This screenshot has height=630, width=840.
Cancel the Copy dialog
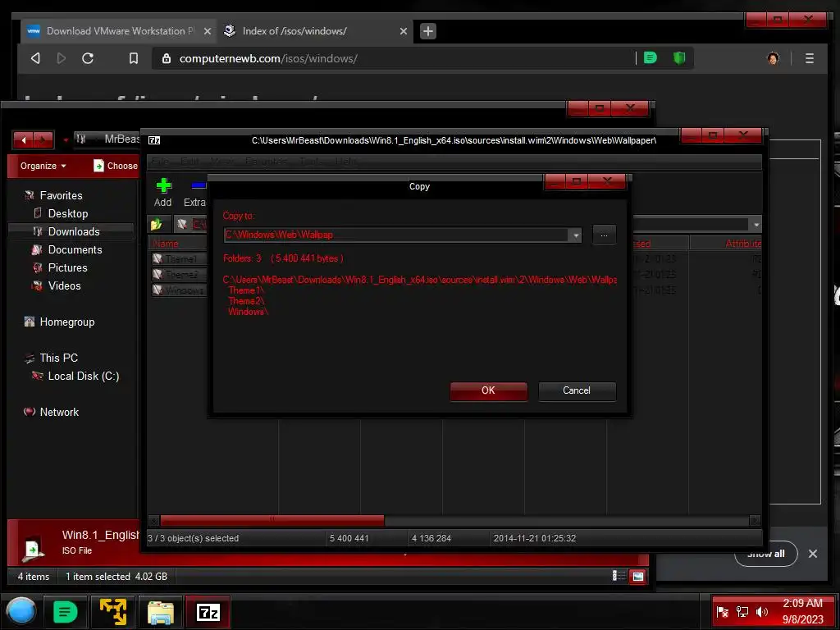click(x=577, y=390)
